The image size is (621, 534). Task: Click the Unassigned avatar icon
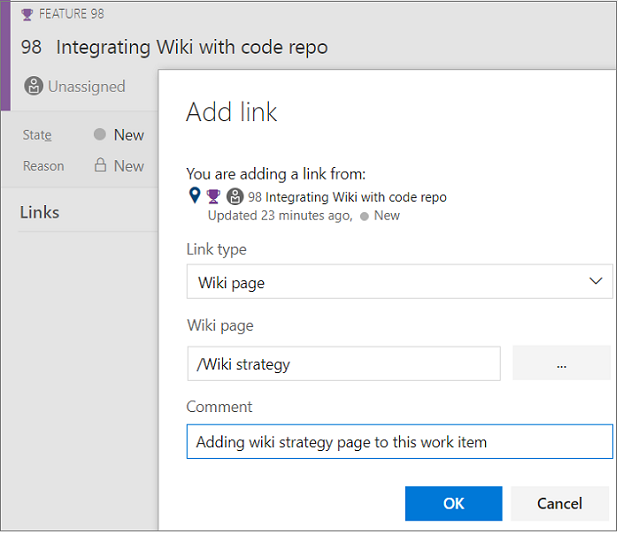[x=34, y=86]
